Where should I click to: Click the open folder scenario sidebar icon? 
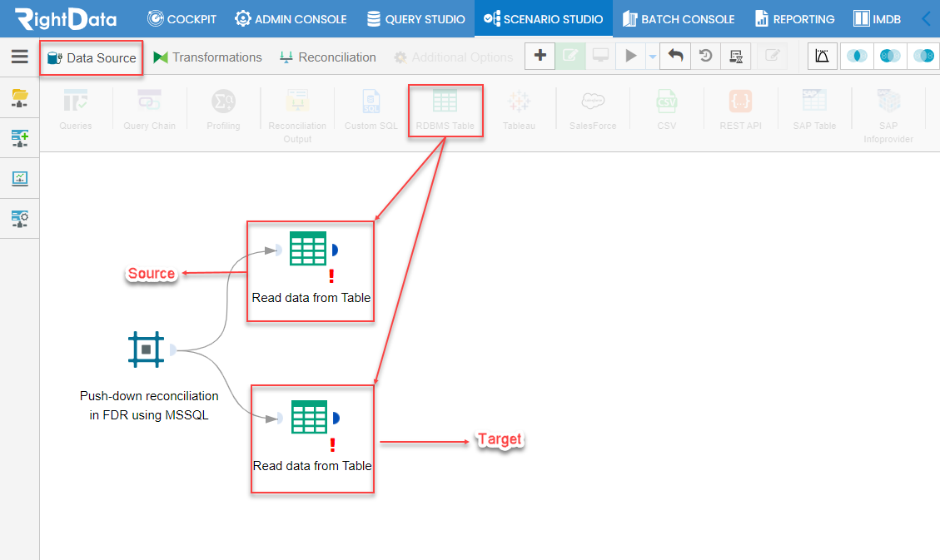(x=20, y=97)
